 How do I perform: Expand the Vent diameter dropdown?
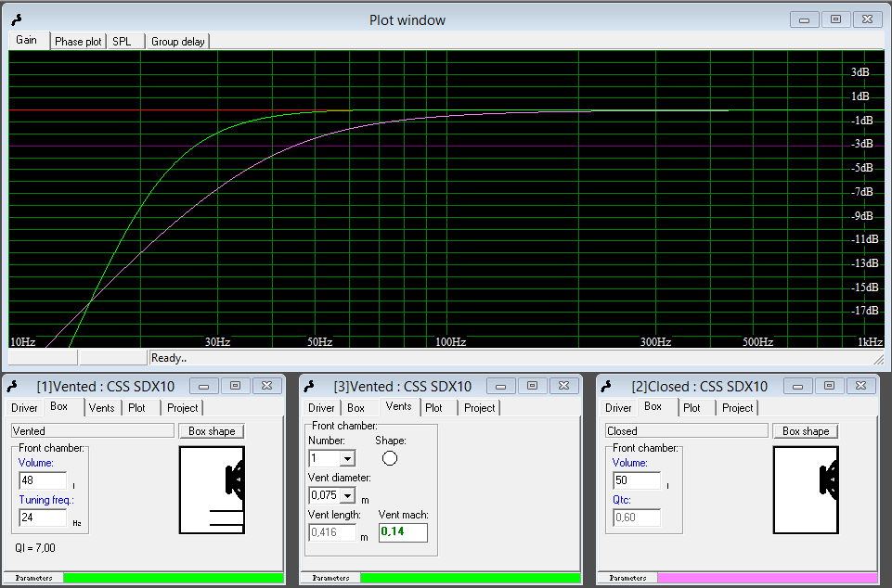pos(347,495)
